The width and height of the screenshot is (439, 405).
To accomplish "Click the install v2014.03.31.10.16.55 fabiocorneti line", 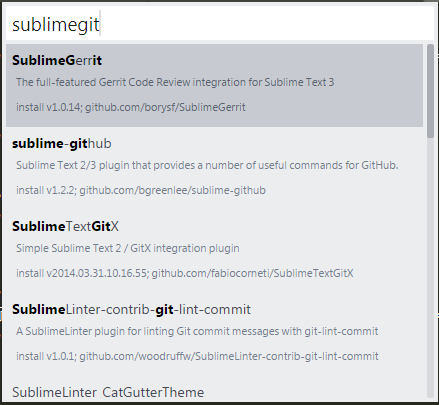I will coord(185,273).
